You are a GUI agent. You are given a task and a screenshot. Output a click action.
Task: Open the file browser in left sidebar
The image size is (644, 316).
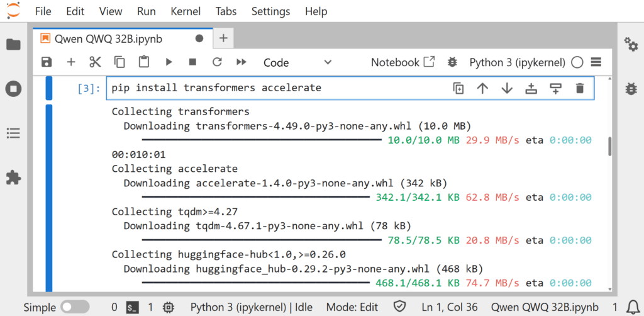click(x=13, y=45)
